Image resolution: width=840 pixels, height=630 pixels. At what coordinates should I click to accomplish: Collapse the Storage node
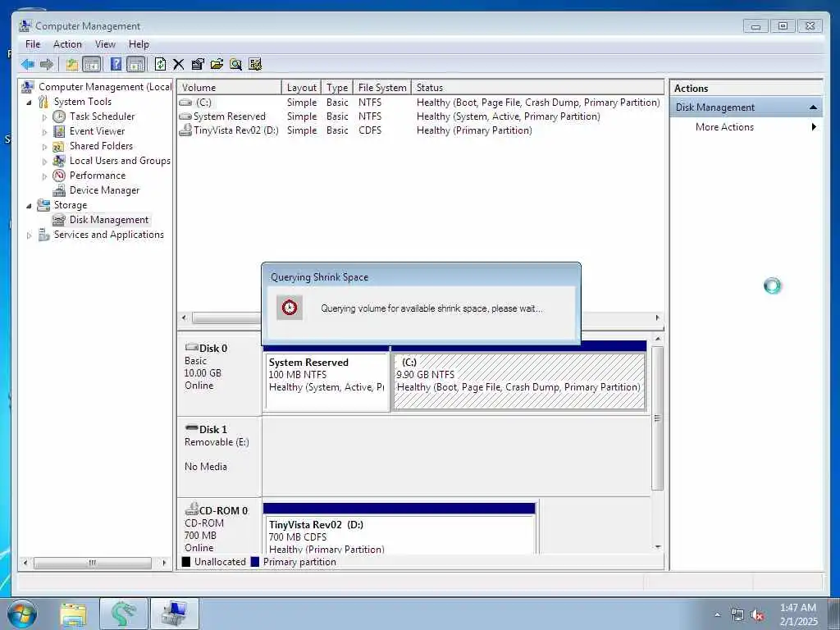[29, 206]
